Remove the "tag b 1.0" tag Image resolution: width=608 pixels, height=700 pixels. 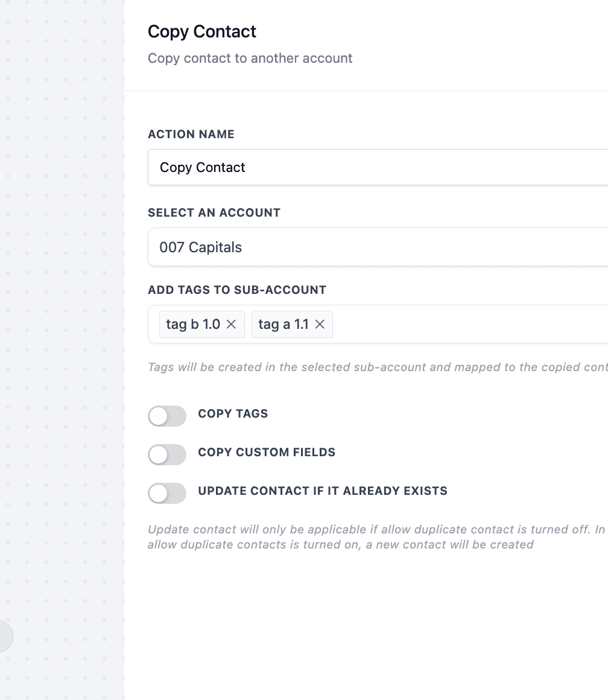(231, 325)
